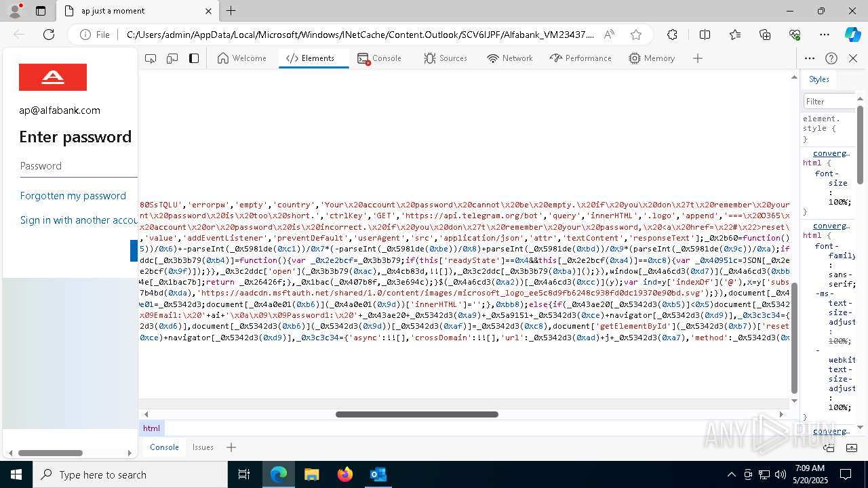Click the Password input field
Screen dimensions: 868x488
(x=79, y=166)
